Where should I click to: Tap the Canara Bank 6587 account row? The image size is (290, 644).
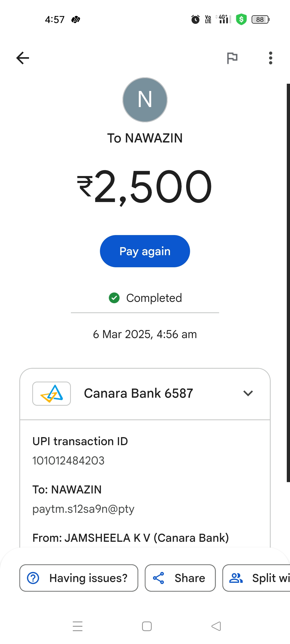click(139, 394)
